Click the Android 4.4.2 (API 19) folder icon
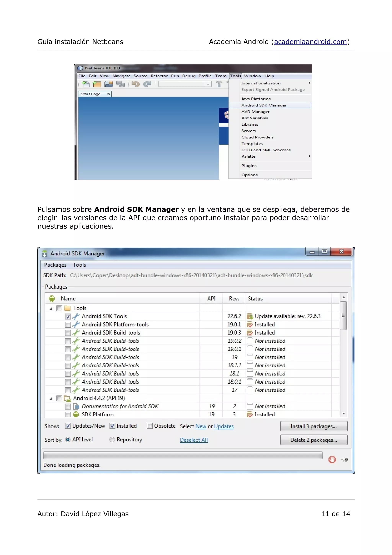Viewport: 392px width, 555px height. point(67,398)
